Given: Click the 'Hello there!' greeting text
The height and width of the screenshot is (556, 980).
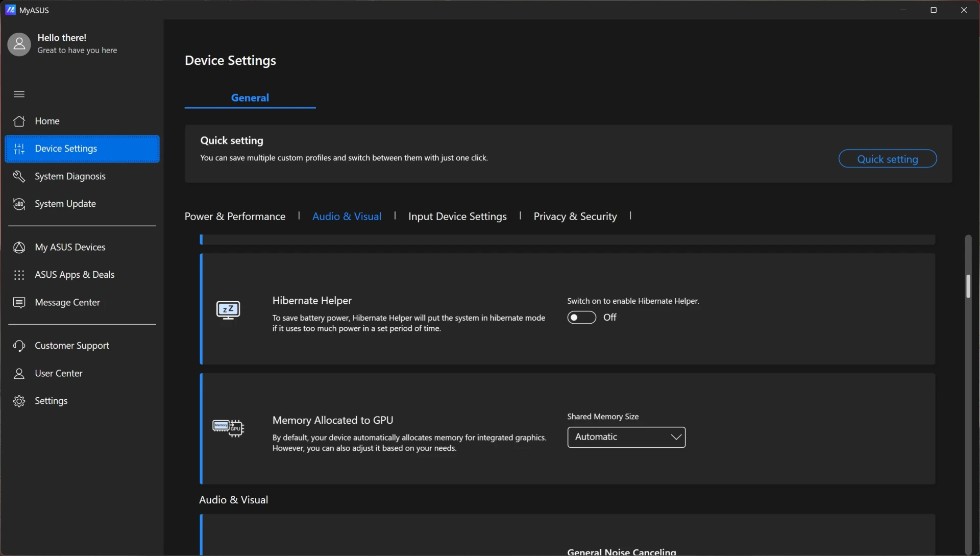Looking at the screenshot, I should coord(62,38).
